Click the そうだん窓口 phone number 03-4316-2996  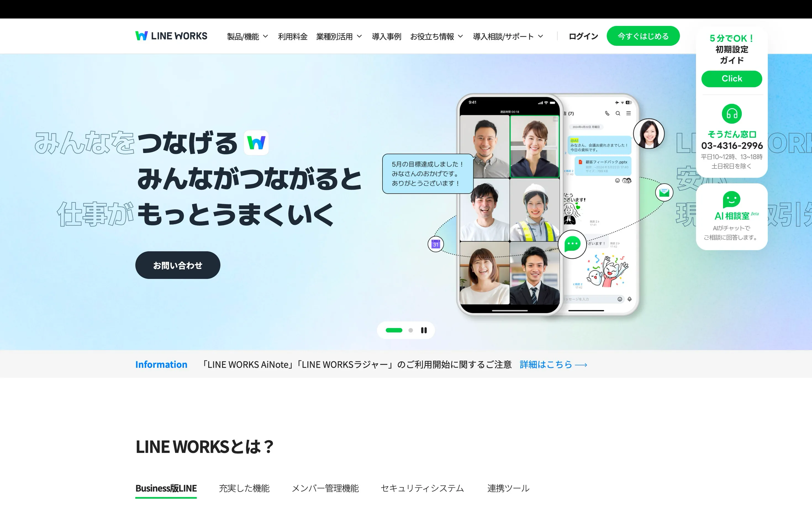(732, 146)
